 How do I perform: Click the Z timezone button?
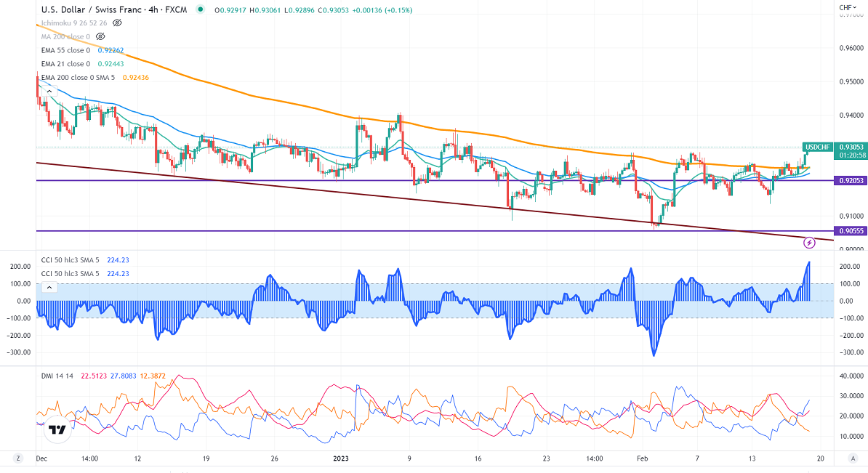(x=17, y=459)
